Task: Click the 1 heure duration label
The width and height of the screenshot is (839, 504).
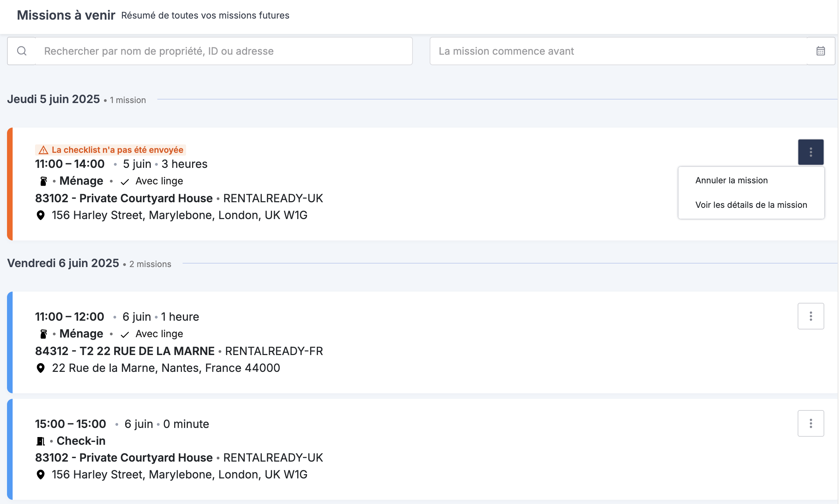Action: [180, 317]
